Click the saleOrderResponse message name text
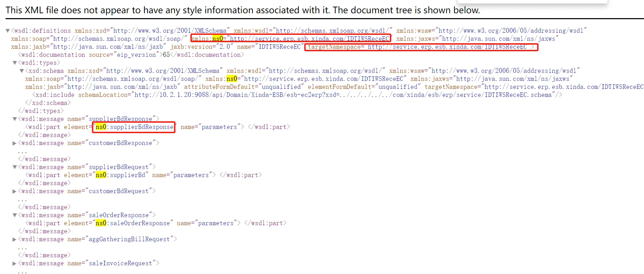The height and width of the screenshot is (274, 644). tap(119, 215)
